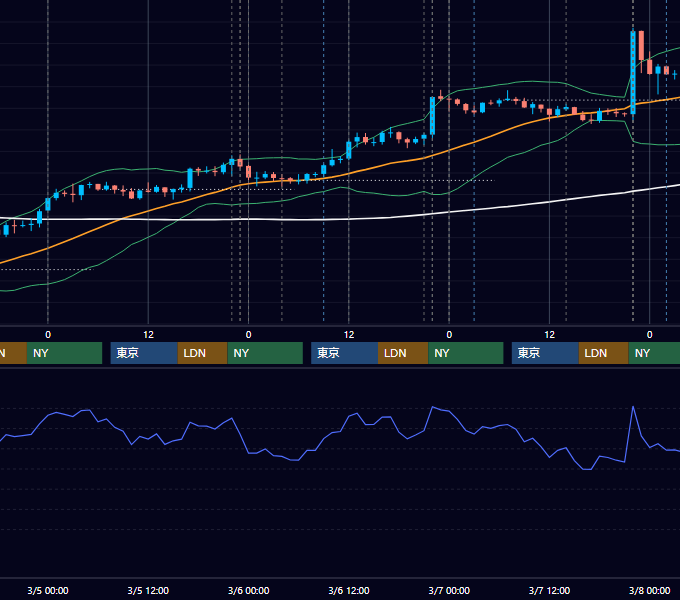This screenshot has width=680, height=600.
Task: Click the 3/7 00:00 time axis label
Action: point(449,590)
